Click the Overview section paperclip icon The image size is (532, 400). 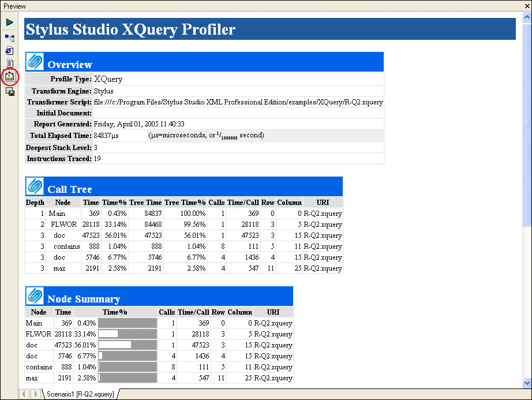36,62
